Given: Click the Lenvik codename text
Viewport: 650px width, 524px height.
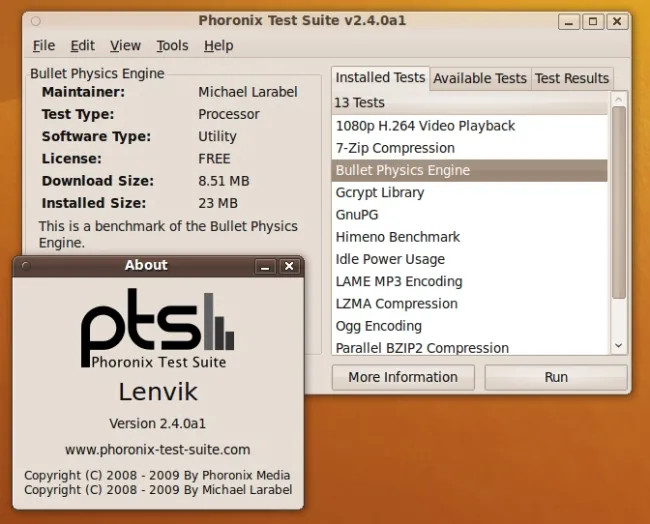Looking at the screenshot, I should click(x=158, y=392).
